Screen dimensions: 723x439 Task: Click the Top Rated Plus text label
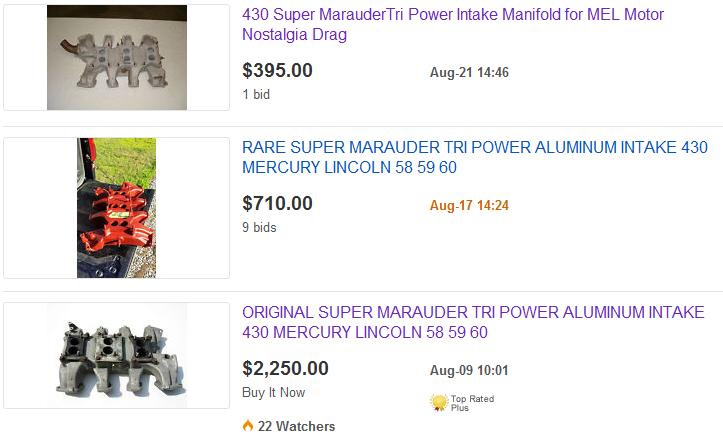pos(473,402)
